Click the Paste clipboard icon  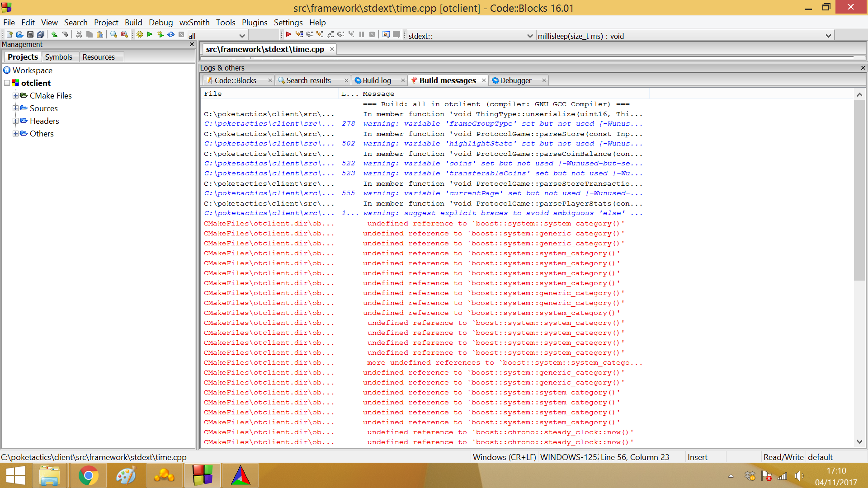coord(100,34)
